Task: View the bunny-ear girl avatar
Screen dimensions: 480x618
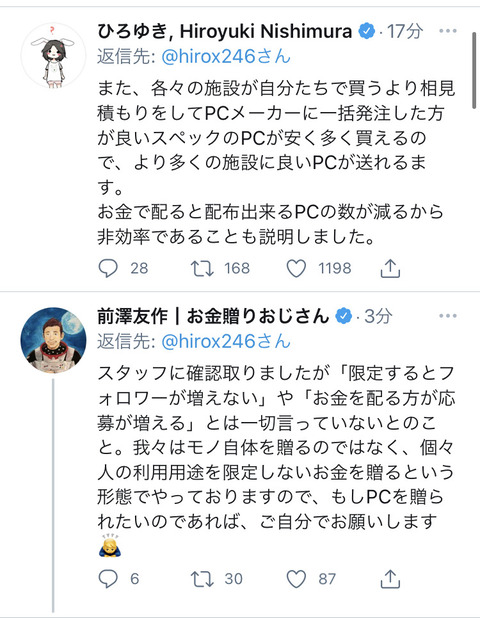Action: pos(53,56)
